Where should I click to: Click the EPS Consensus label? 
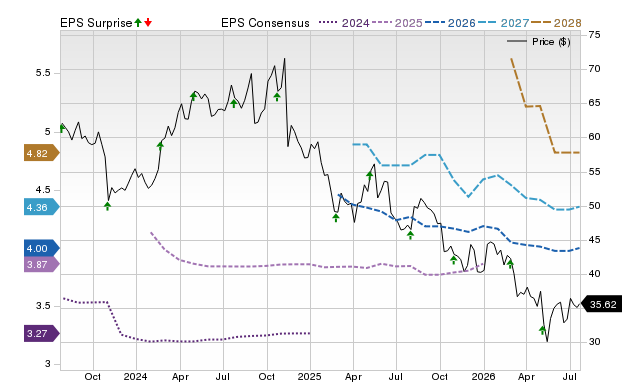pyautogui.click(x=265, y=23)
